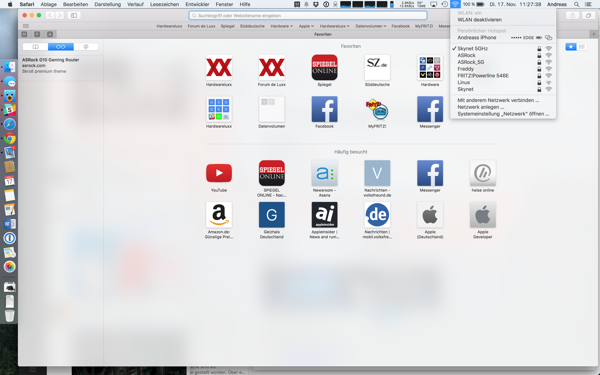Expand the Hardwareluxx bookmarks folder dropdown
600x375 pixels.
(334, 26)
